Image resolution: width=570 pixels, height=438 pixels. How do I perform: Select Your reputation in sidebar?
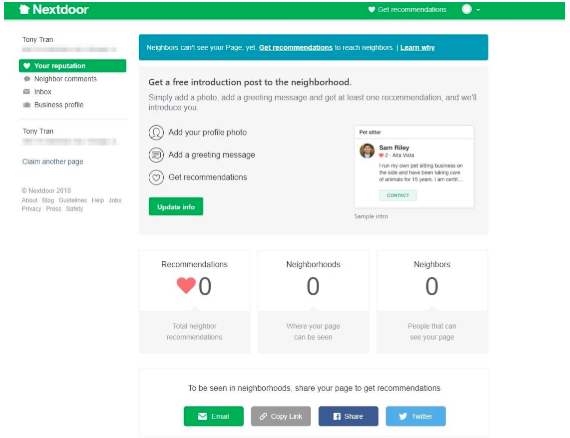[x=72, y=66]
